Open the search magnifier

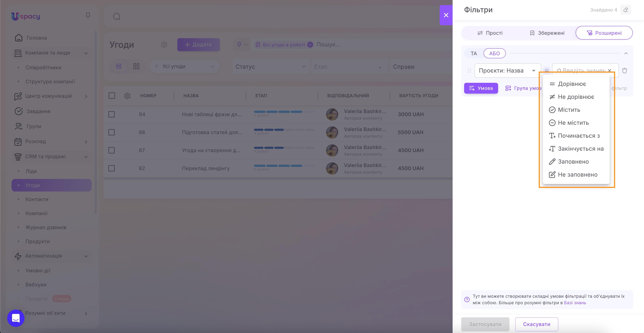pos(117,17)
